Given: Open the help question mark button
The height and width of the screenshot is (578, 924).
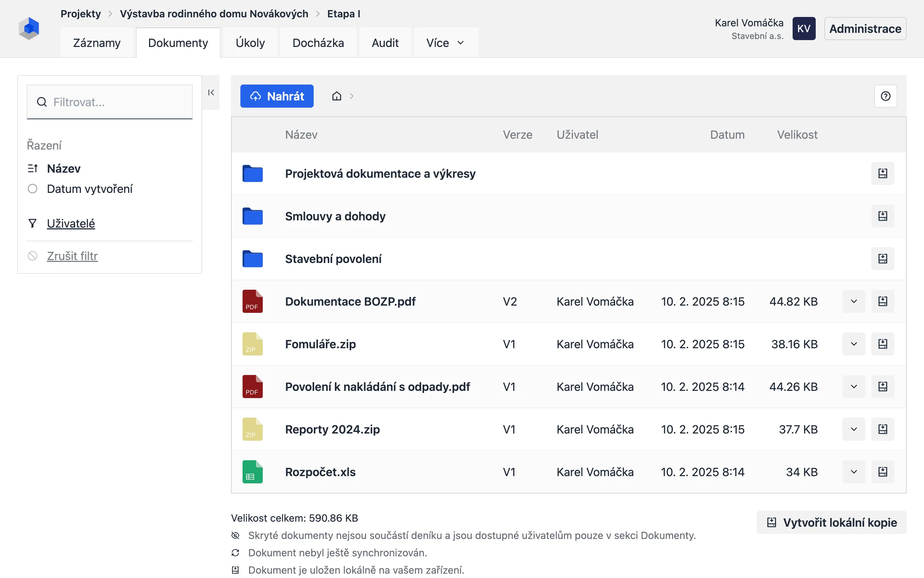Looking at the screenshot, I should (x=885, y=96).
